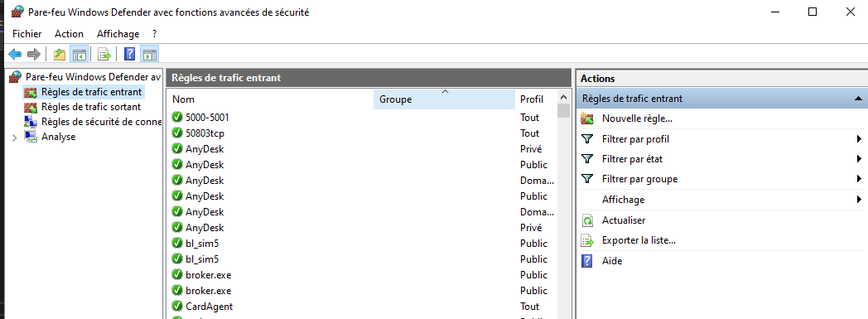
Task: Click the green check icon of 50803tcp
Action: pos(177,133)
